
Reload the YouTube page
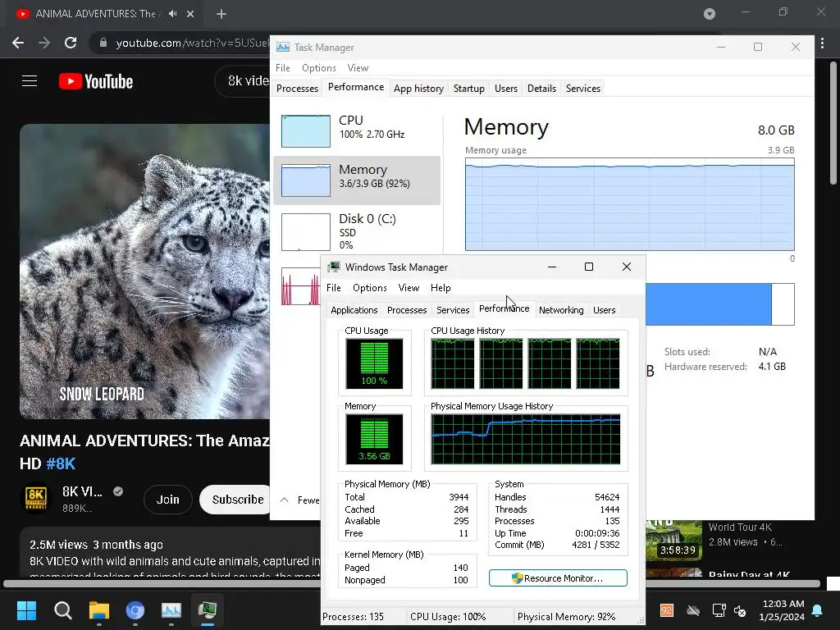[71, 43]
